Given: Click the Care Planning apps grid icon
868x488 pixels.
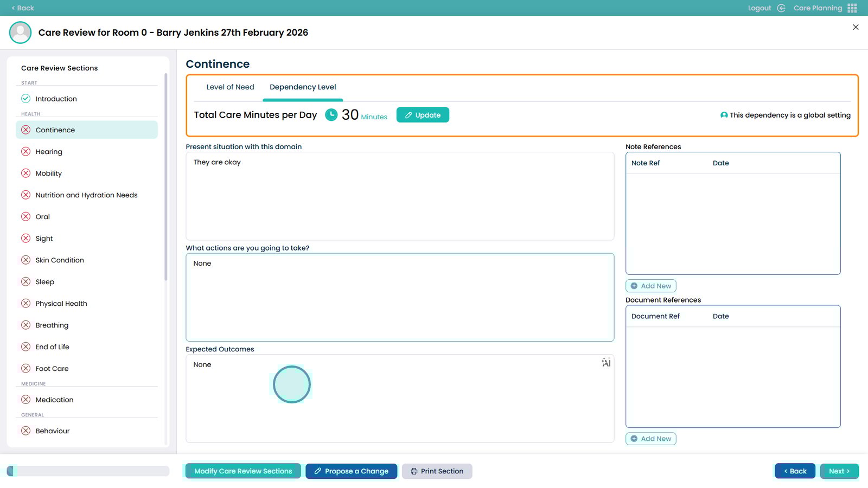Looking at the screenshot, I should (852, 8).
